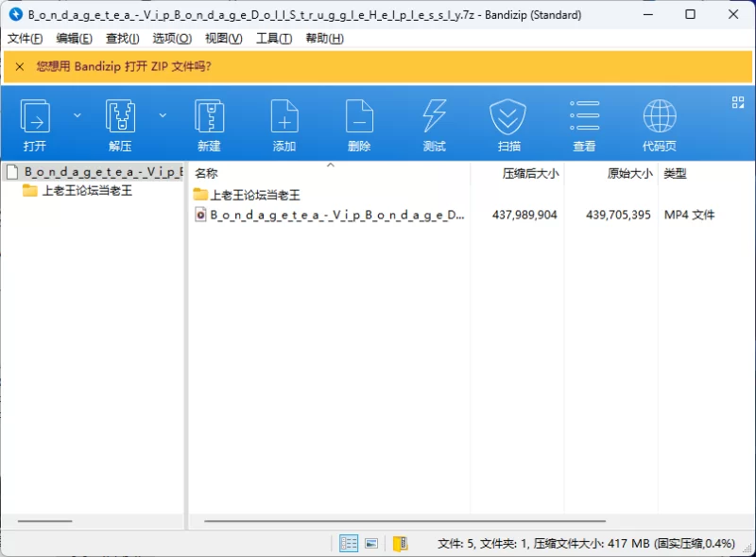Click the MP4 video file icon
The width and height of the screenshot is (756, 557).
pyautogui.click(x=200, y=215)
